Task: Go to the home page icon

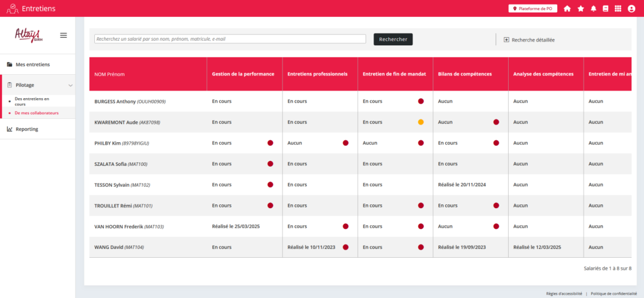Action: tap(567, 9)
